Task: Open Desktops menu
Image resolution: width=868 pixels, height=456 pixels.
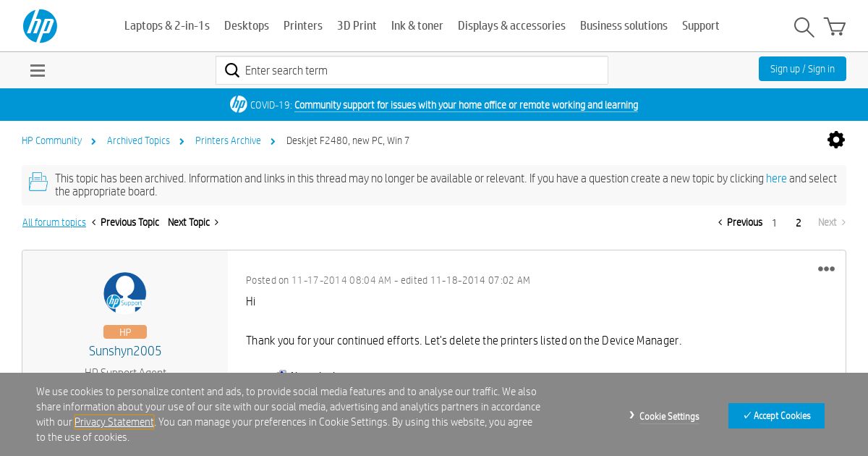Action: tap(247, 25)
